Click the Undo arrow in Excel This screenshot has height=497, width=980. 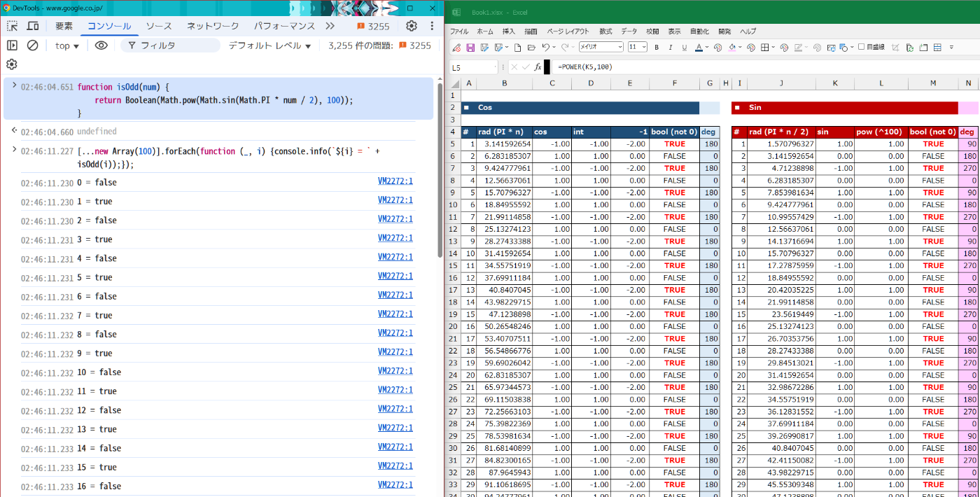tap(546, 48)
